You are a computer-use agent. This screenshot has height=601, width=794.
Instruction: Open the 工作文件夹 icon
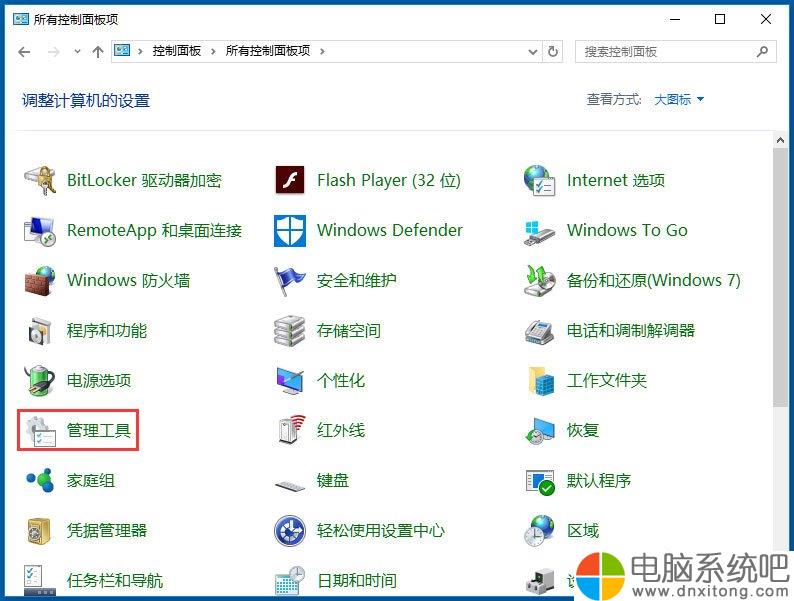541,381
